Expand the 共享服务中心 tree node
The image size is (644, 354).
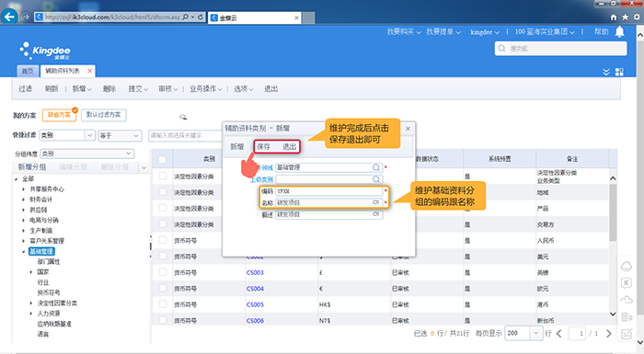point(23,189)
